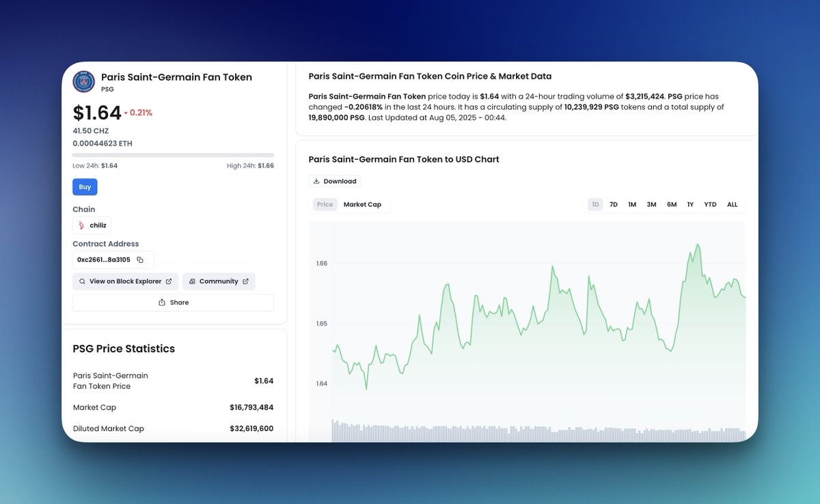Open View on Block Explorer link
This screenshot has width=820, height=504.
[126, 281]
